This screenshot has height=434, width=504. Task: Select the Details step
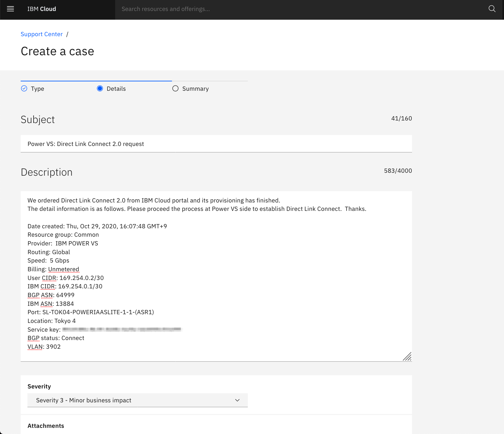click(116, 89)
